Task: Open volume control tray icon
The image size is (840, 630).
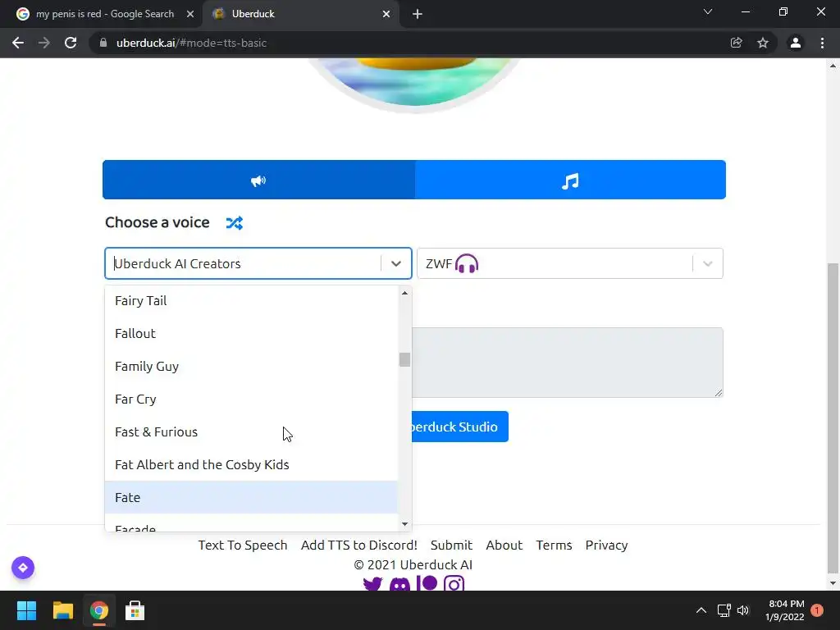Action: pos(743,610)
